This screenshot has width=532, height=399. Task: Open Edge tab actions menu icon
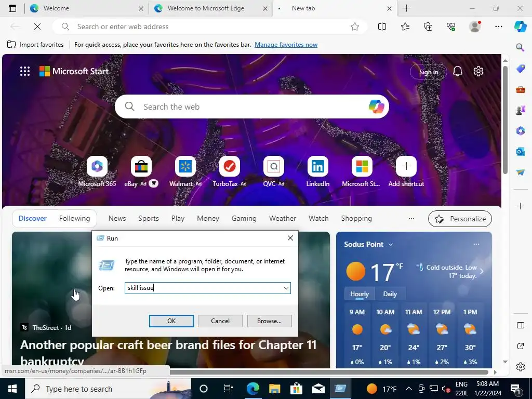(x=12, y=8)
